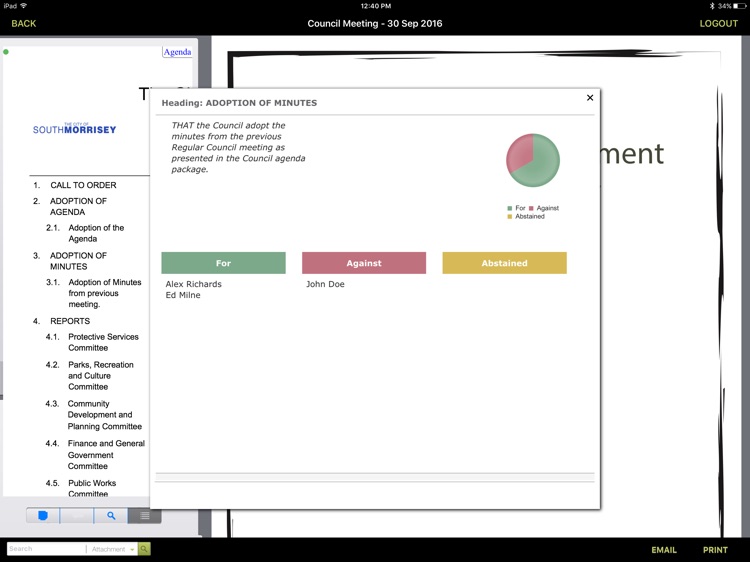Click the Heading: ADOPTION OF MINUTES title

pos(239,103)
